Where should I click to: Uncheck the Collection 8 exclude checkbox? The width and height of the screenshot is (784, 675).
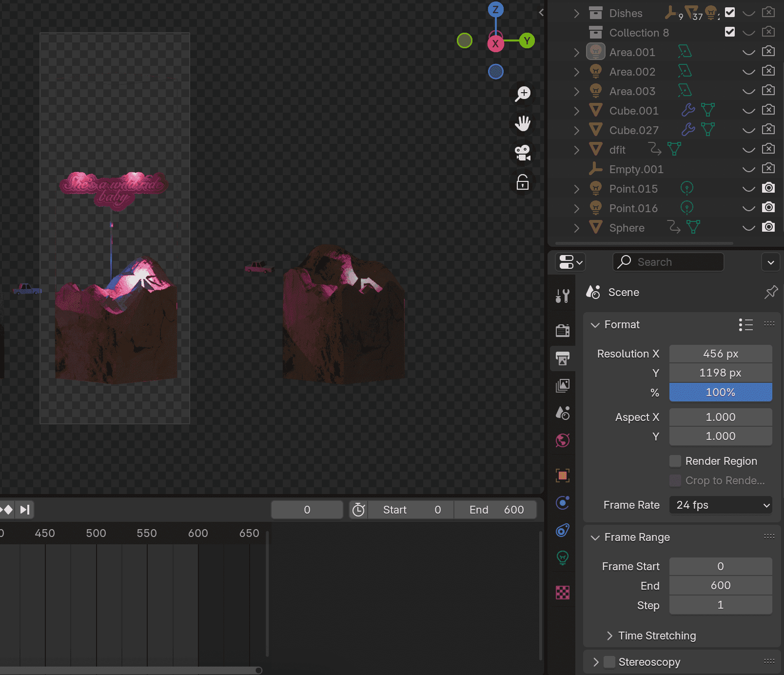click(x=729, y=32)
